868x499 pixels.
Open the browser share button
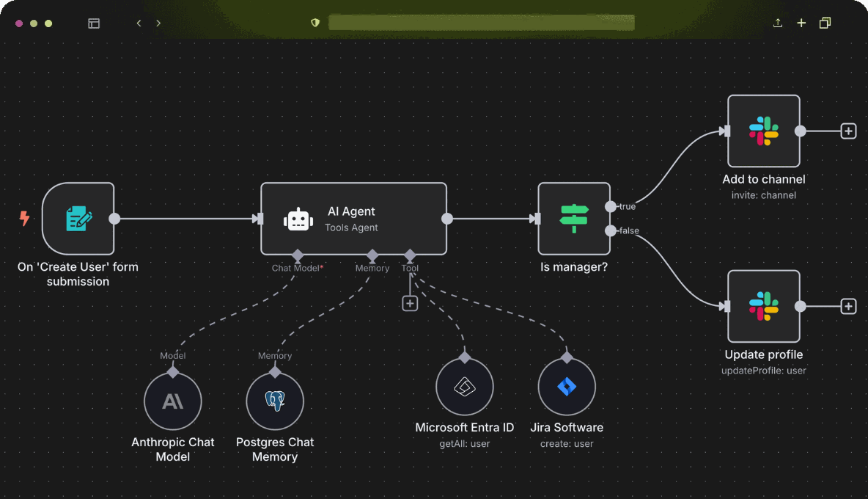(778, 23)
